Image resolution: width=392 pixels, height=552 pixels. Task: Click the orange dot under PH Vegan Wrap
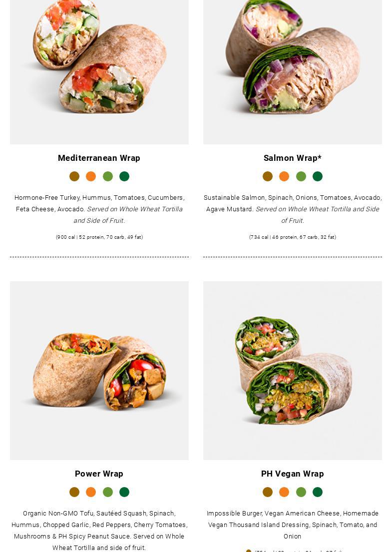[284, 492]
